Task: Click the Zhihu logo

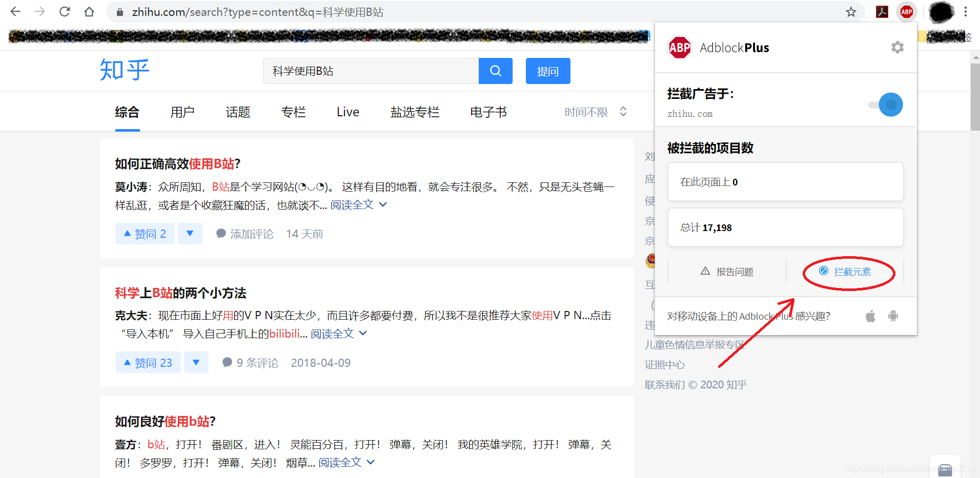Action: [125, 70]
